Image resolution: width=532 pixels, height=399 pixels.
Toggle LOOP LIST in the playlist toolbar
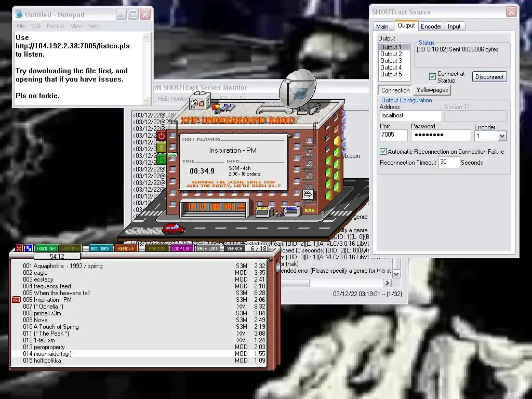pyautogui.click(x=182, y=249)
